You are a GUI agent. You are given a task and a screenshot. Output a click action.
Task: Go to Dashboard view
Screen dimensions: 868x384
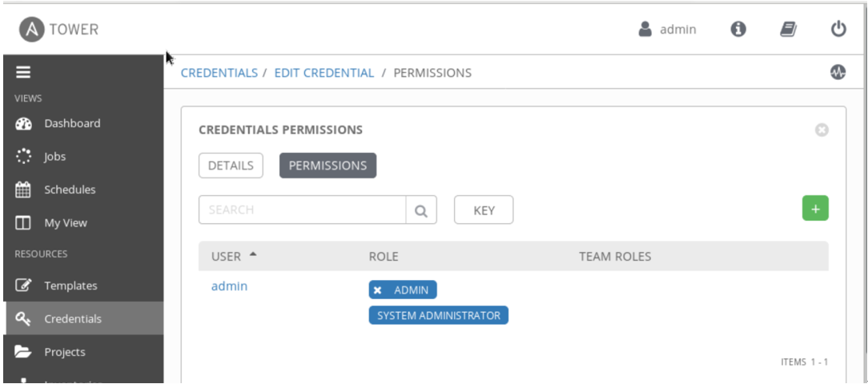point(83,123)
